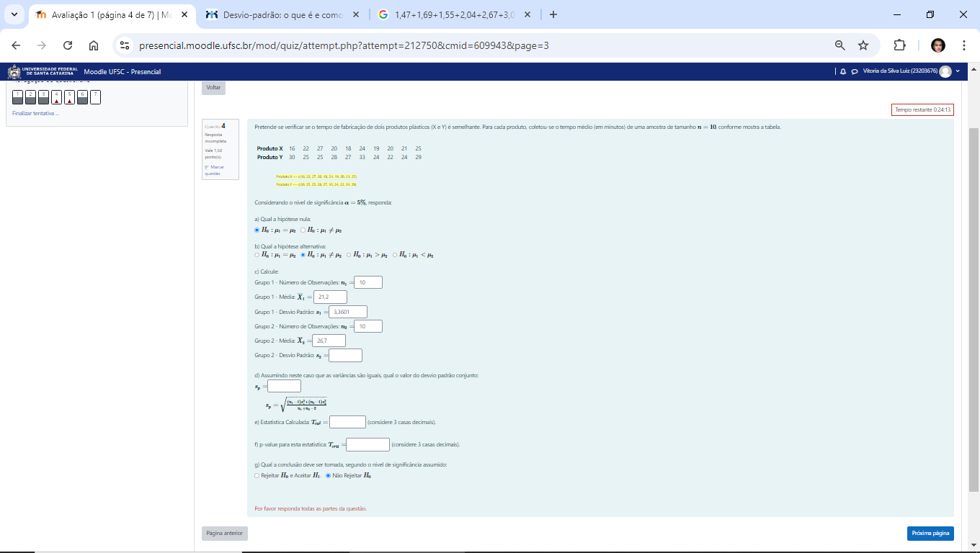980x553 pixels.
Task: Click Grupo 2 number of observations field
Action: (x=369, y=326)
